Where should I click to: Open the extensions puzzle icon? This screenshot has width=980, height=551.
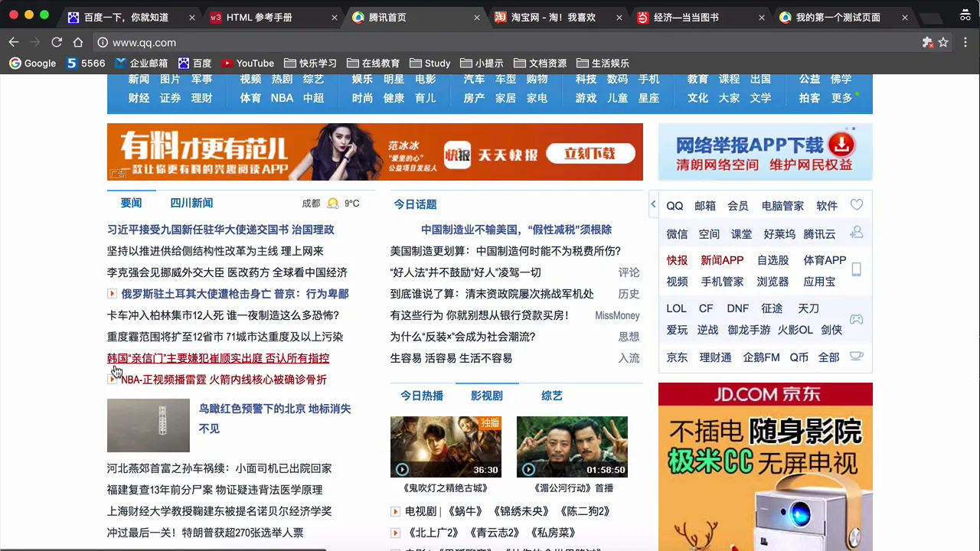point(927,43)
